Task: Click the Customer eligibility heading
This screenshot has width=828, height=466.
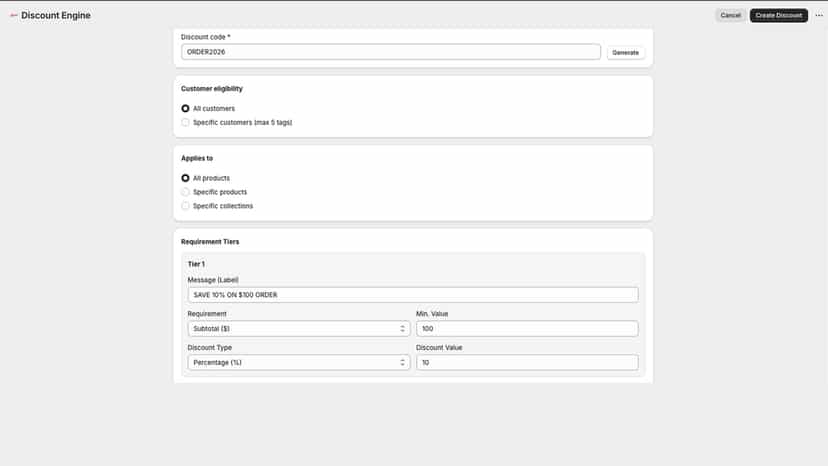Action: [212, 89]
